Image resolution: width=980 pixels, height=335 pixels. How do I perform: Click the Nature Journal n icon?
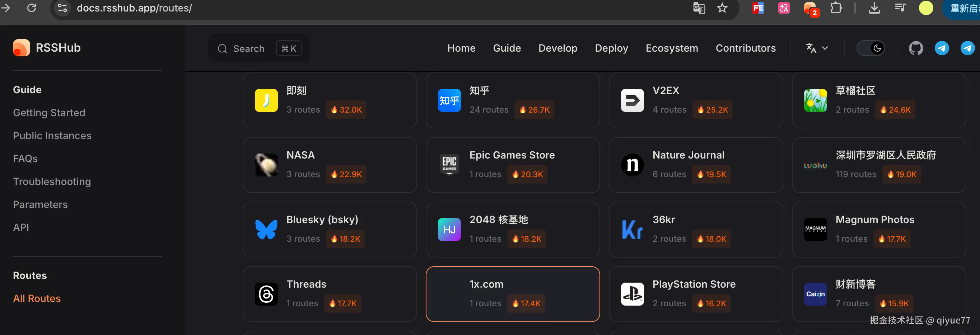click(x=632, y=165)
